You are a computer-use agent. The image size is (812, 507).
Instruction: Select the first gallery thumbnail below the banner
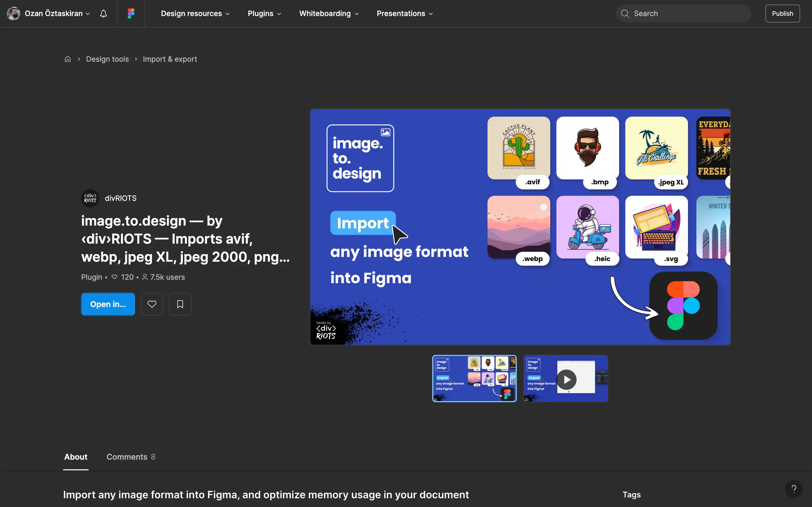[x=474, y=379]
